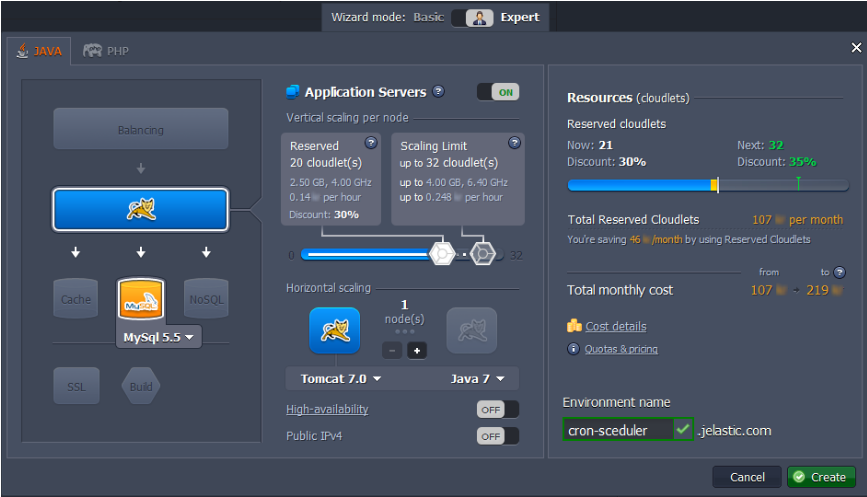Select the MySQL database node icon

140,298
